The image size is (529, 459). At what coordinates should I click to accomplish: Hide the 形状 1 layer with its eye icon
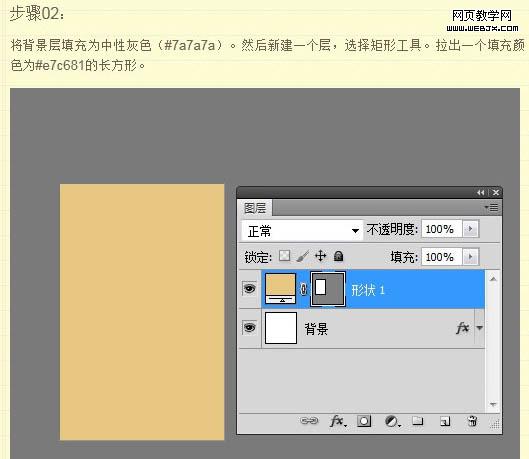(x=249, y=289)
